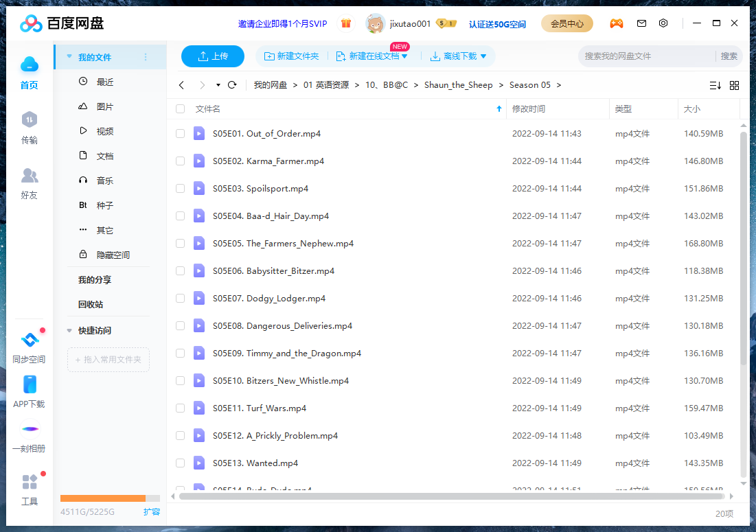Click the SVIP level badge
This screenshot has width=756, height=532.
[446, 23]
